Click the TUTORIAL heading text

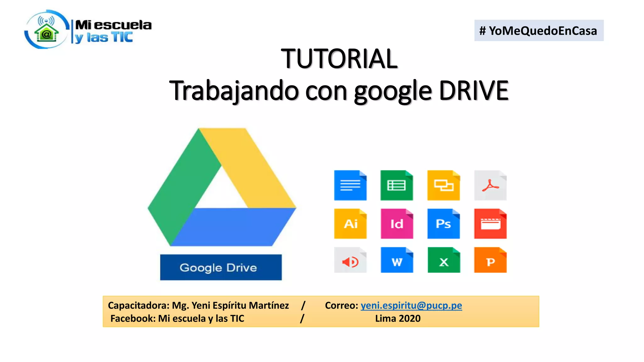click(339, 59)
